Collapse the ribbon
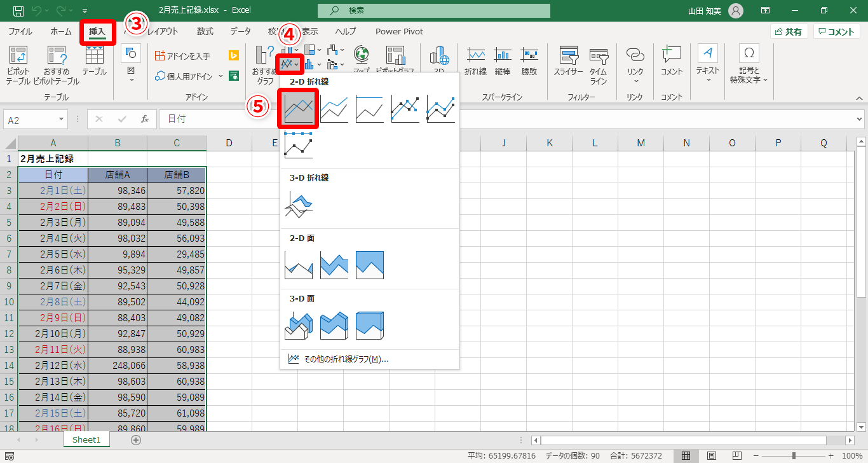The image size is (868, 463). pos(859,98)
